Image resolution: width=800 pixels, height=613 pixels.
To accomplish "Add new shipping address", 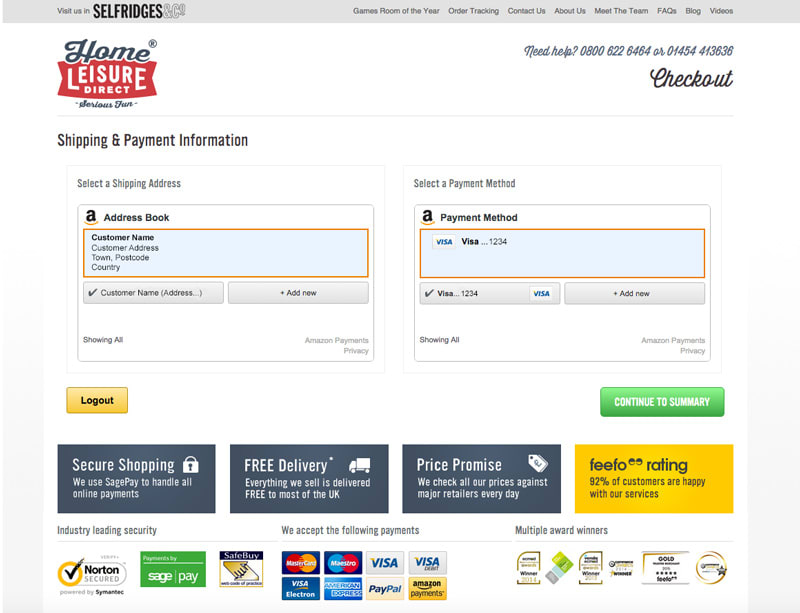I will 298,293.
